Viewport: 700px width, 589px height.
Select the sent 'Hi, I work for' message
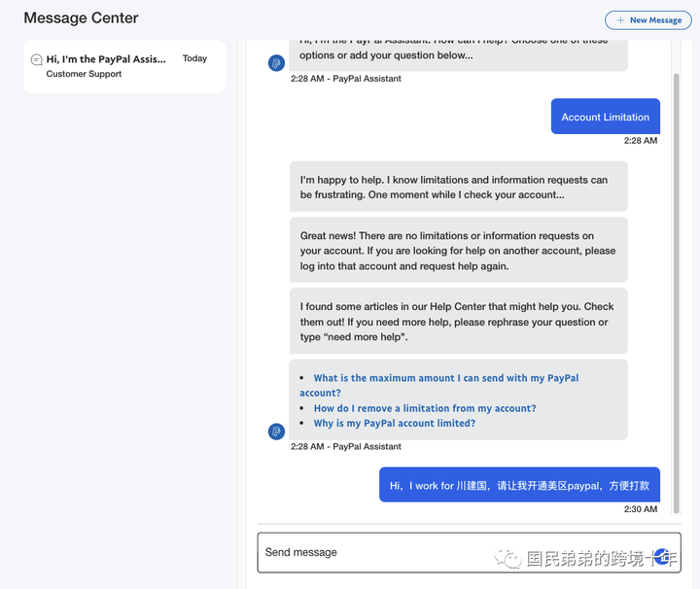(519, 485)
